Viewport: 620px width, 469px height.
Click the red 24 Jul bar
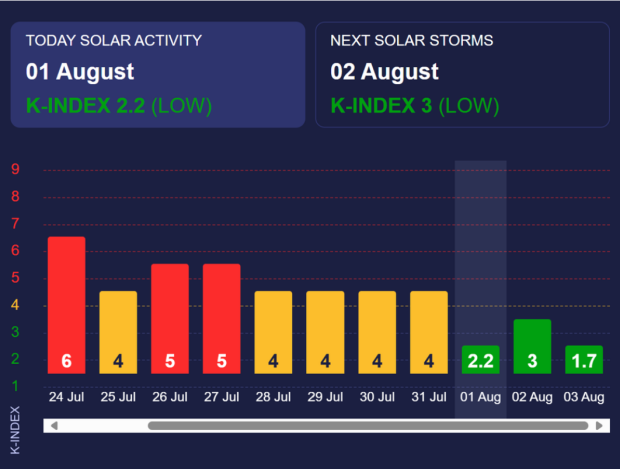[x=66, y=305]
